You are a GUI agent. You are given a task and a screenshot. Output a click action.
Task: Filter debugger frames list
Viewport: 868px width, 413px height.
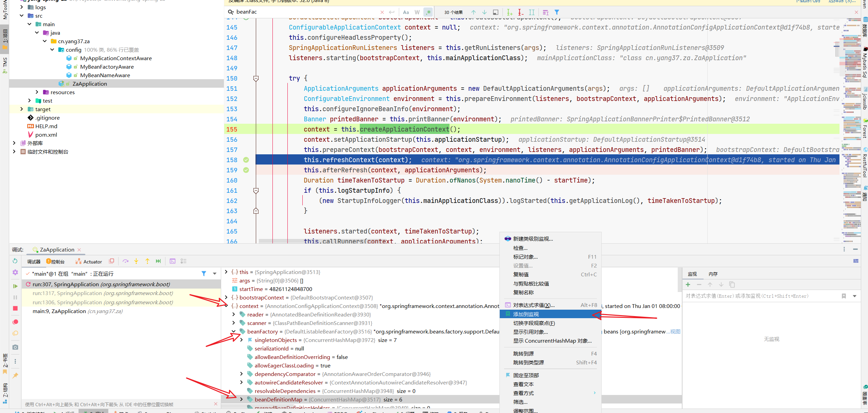pyautogui.click(x=203, y=273)
